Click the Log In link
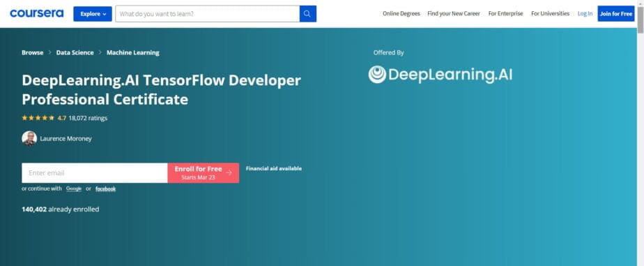 [585, 13]
